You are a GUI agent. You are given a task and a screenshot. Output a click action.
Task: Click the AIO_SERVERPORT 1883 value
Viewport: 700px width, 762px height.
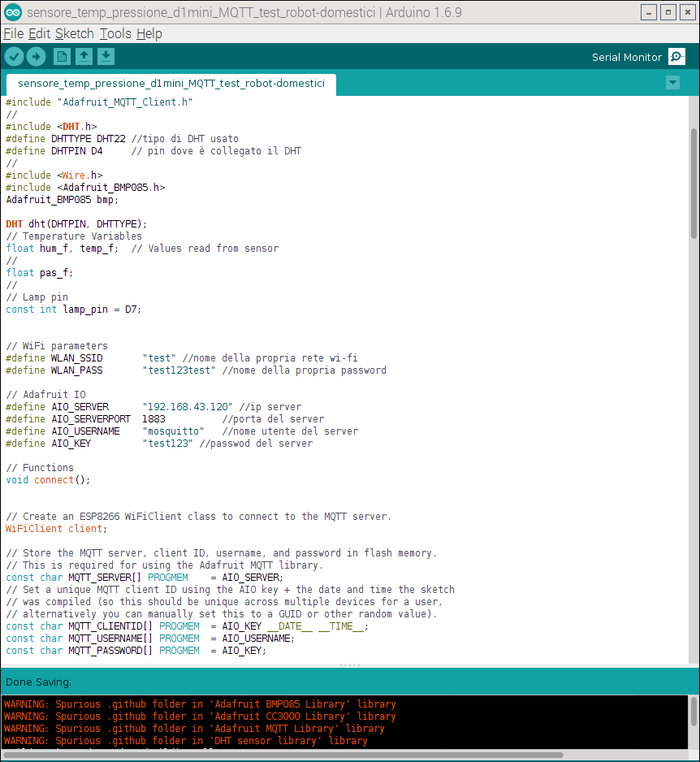[x=153, y=419]
